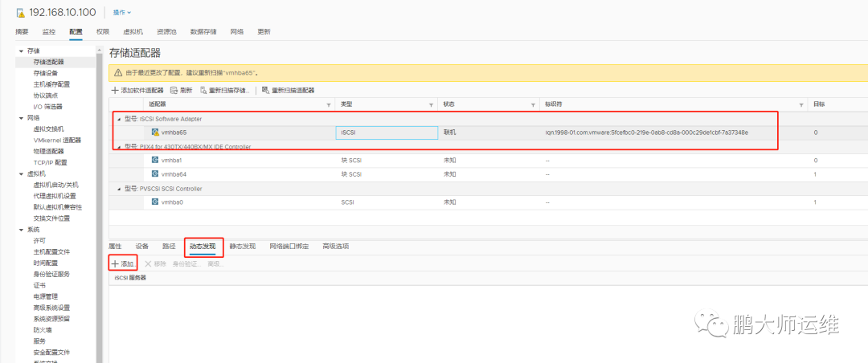Viewport: 868px width, 363px height.
Task: Click the warning icon in the yellow banner
Action: (x=118, y=72)
